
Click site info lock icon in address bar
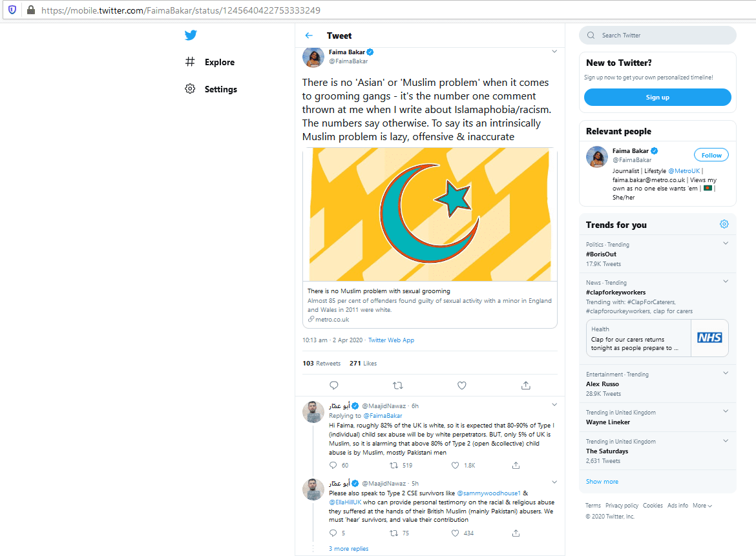[30, 10]
